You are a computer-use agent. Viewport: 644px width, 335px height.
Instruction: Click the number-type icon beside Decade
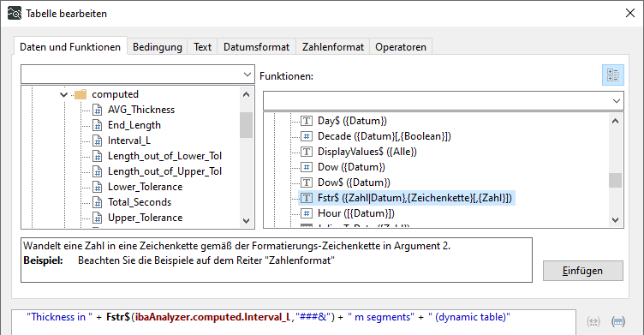[x=307, y=136]
